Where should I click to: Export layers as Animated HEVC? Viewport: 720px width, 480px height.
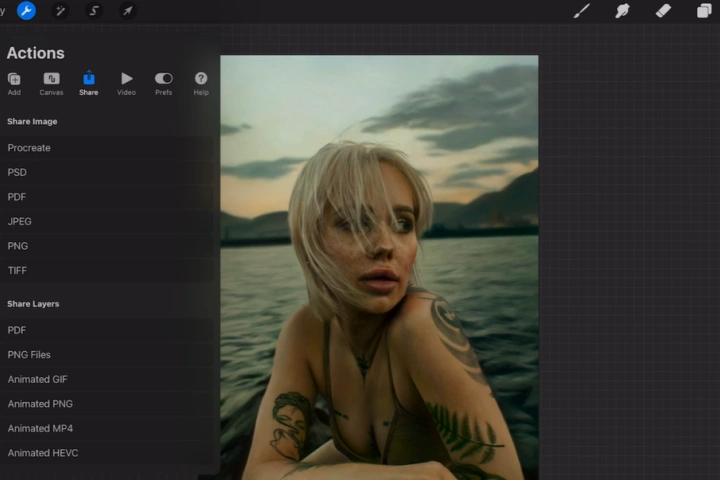pos(107,453)
